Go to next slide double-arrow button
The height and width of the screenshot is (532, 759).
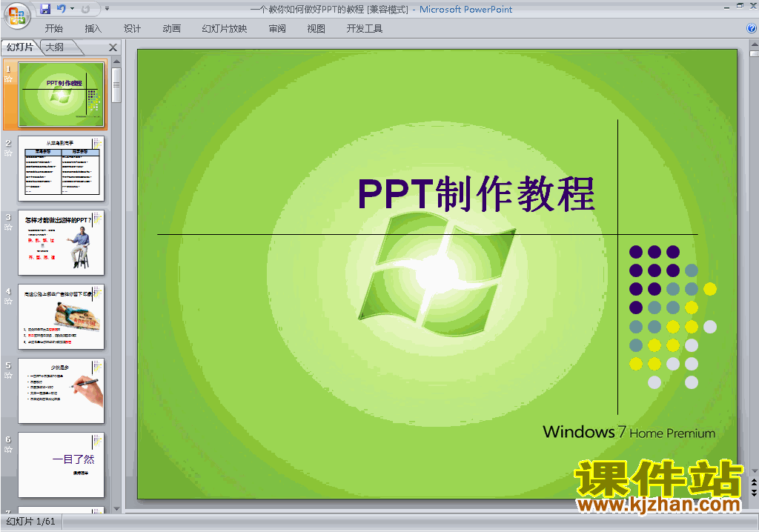tap(754, 492)
